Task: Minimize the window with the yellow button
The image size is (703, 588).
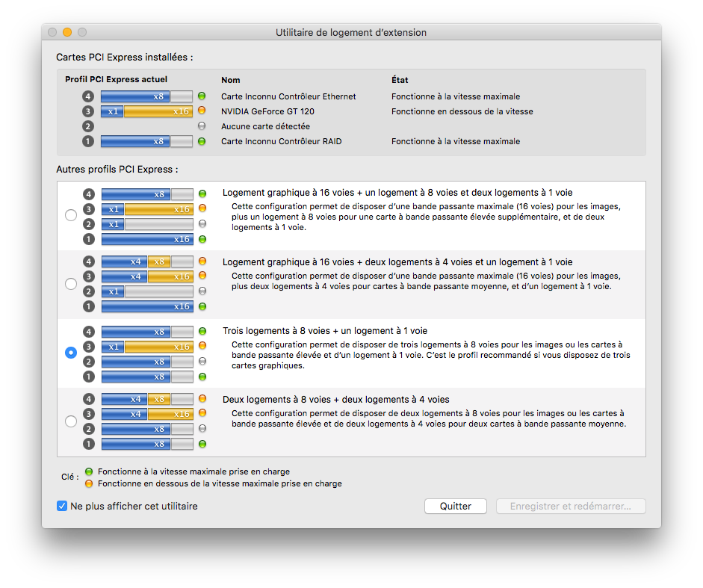Action: pos(67,32)
